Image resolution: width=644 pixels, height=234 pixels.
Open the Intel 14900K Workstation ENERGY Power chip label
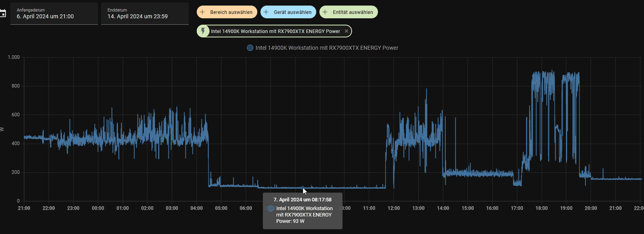tap(276, 31)
